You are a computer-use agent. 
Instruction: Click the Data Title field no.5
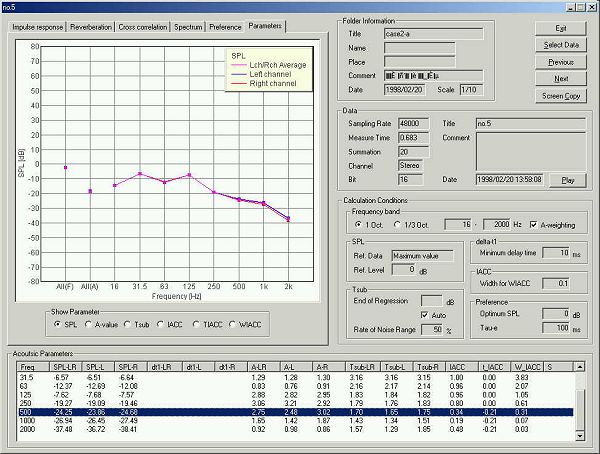click(531, 123)
